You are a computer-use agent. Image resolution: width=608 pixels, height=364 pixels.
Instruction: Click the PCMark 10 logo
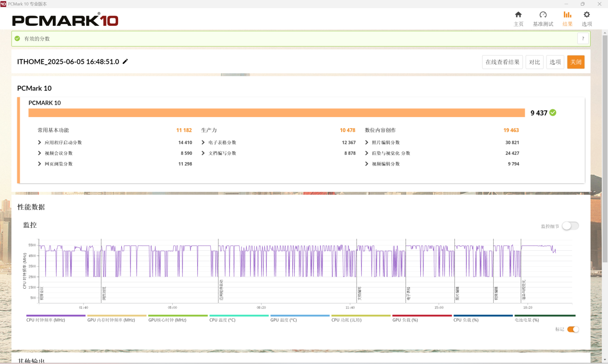(65, 20)
